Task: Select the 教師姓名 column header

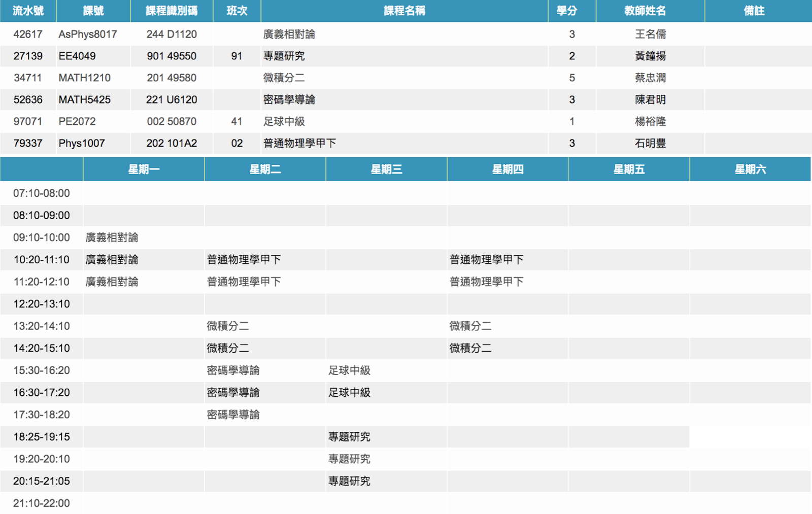Action: coord(645,11)
